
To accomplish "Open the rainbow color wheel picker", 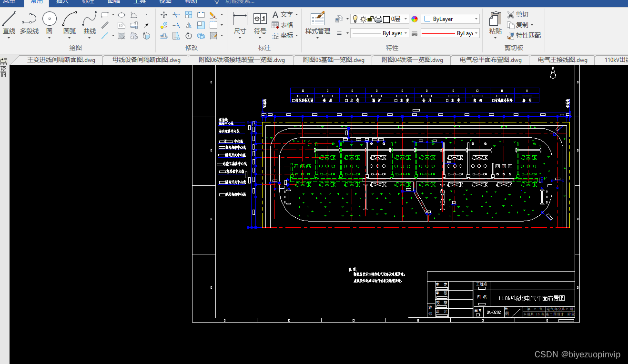I will click(415, 19).
